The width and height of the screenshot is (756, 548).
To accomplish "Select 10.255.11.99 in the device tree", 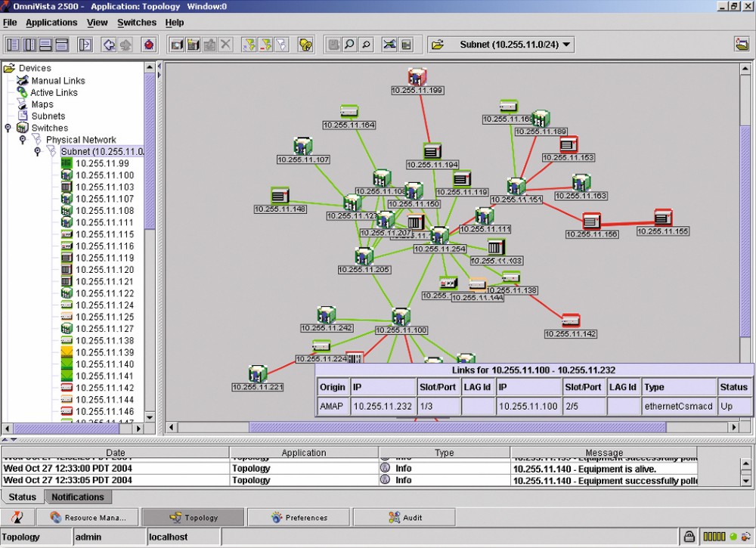I will pos(102,163).
